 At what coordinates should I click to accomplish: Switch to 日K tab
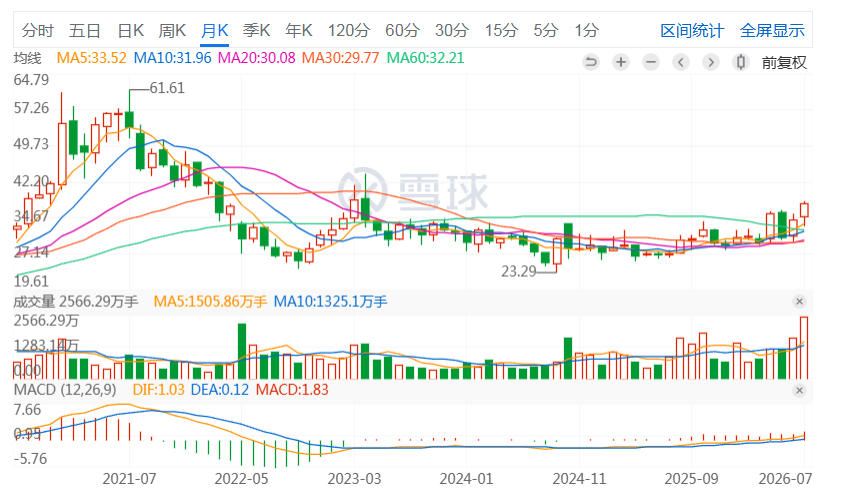131,30
